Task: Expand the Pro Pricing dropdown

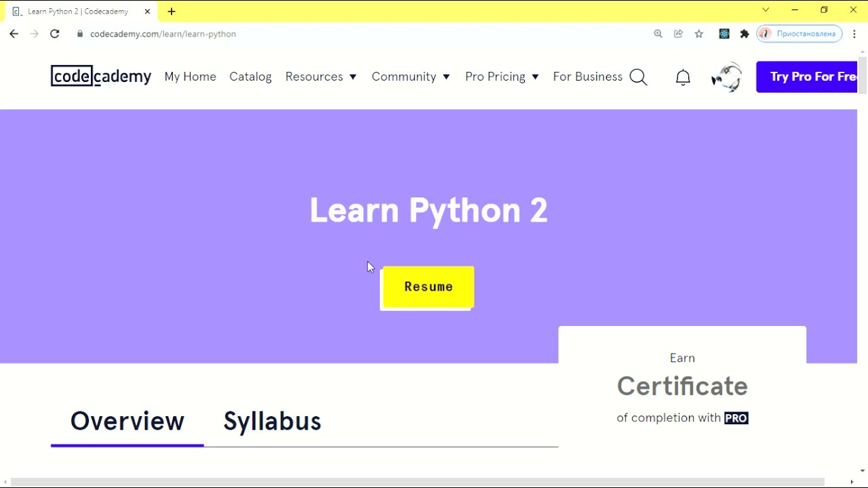Action: tap(502, 77)
